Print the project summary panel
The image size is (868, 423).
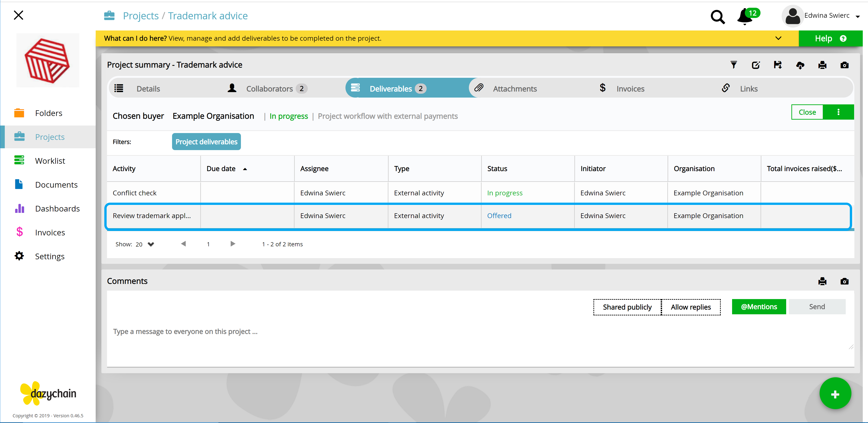[x=822, y=65]
